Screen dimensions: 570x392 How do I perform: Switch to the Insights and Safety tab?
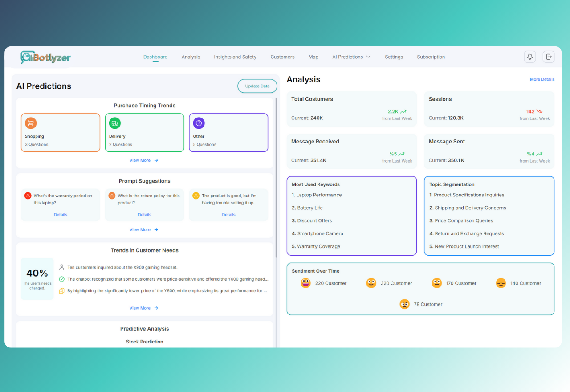pos(235,57)
